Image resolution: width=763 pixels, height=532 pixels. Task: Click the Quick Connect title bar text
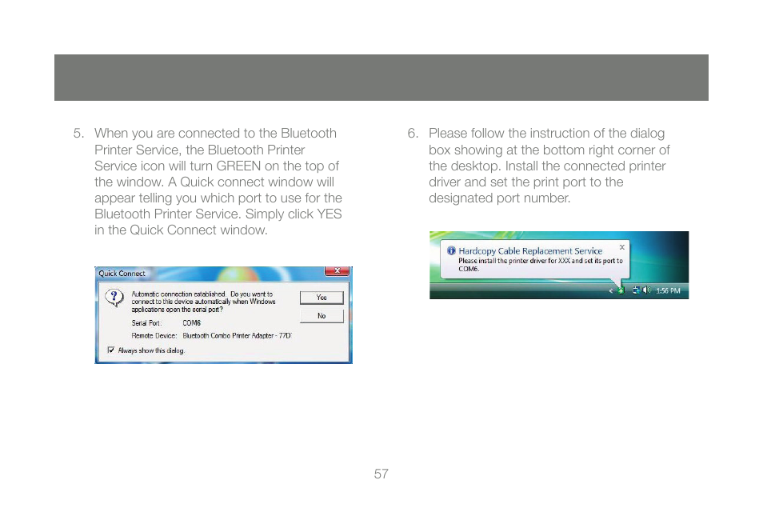pos(122,274)
